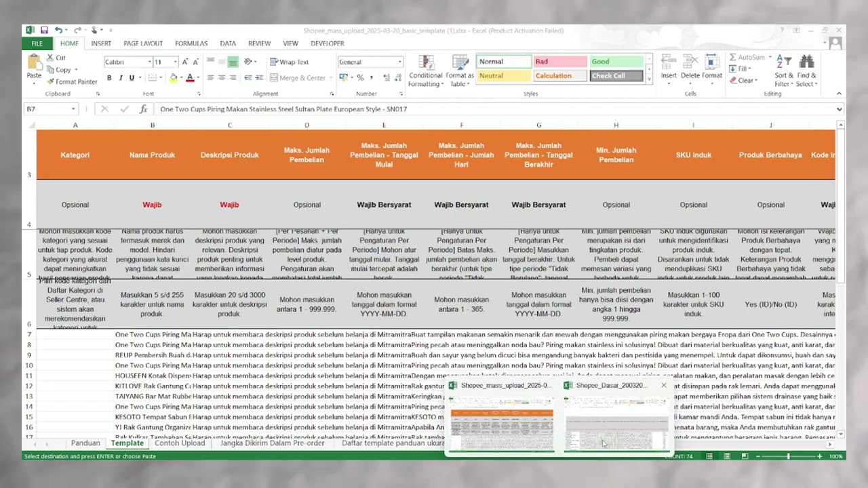Open the Contoh Upload sheet tab
868x488 pixels.
(180, 443)
